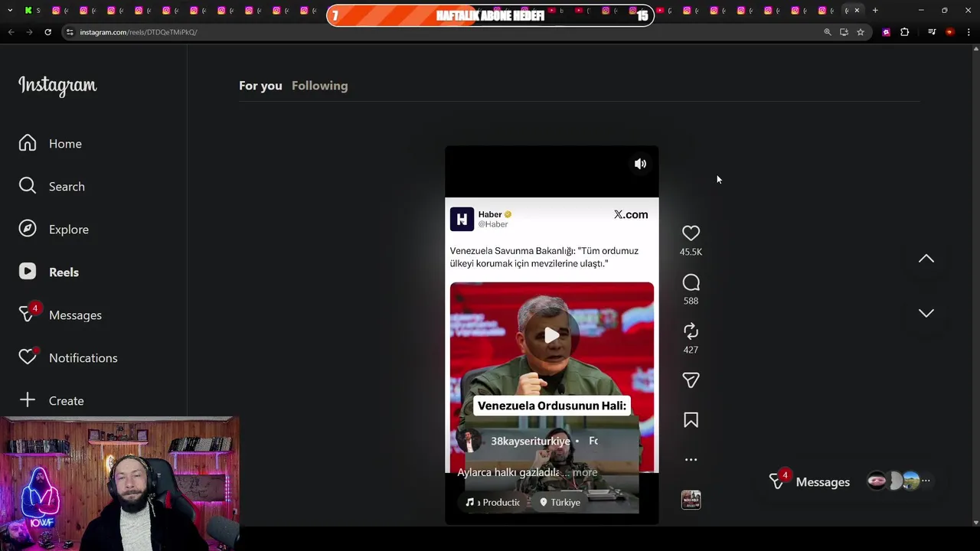Viewport: 980px width, 551px height.
Task: Bookmark this page with the star icon
Action: [861, 32]
